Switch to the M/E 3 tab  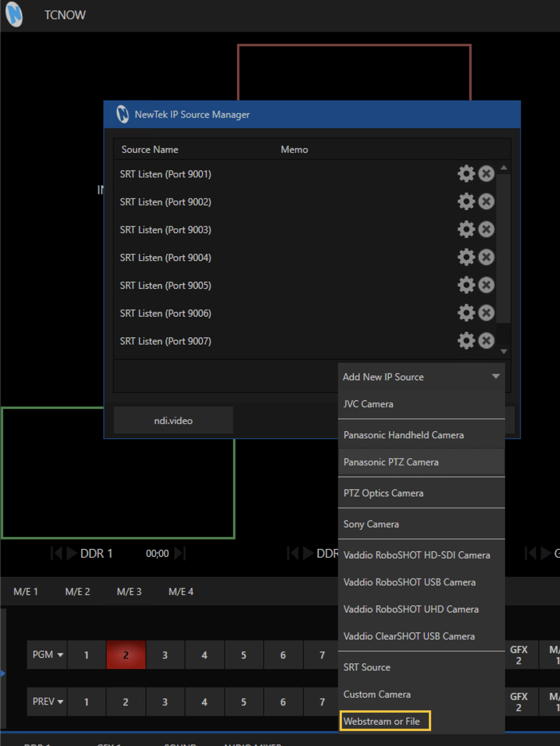tap(129, 591)
